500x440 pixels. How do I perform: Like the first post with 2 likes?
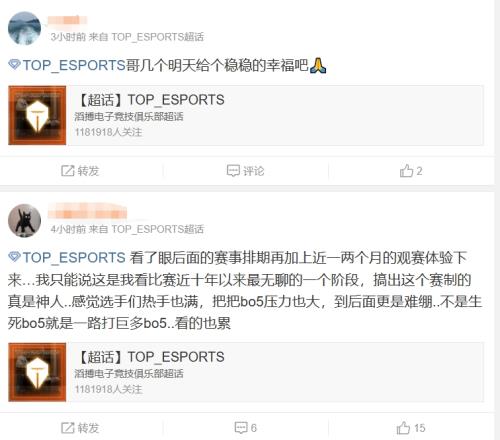click(x=406, y=171)
